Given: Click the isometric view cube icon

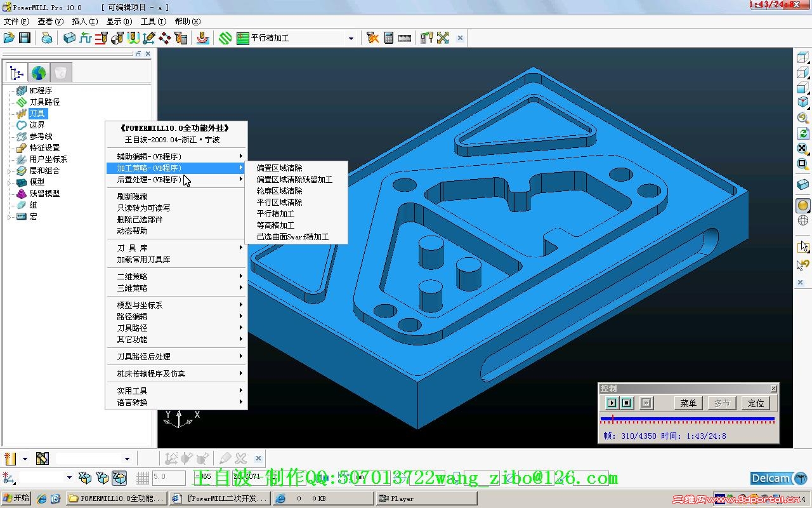Looking at the screenshot, I should (803, 102).
